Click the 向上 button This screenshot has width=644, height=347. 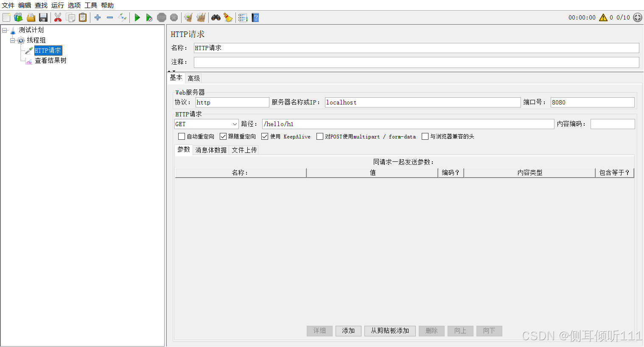460,331
